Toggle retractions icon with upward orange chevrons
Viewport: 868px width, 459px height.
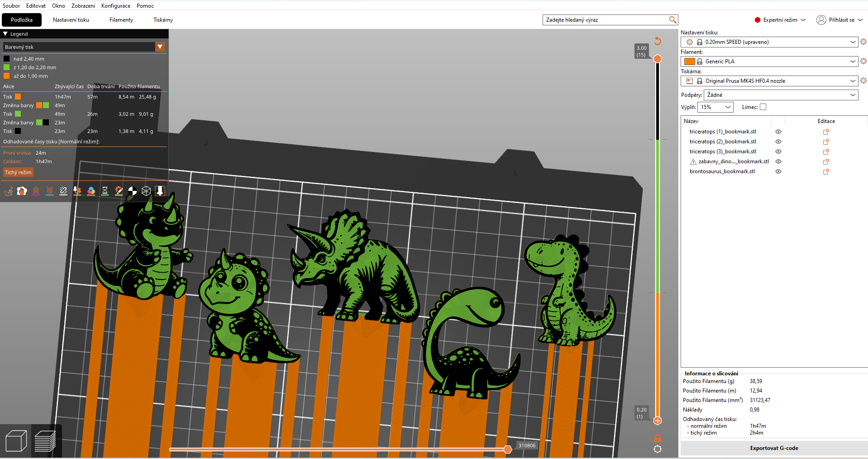(x=36, y=191)
